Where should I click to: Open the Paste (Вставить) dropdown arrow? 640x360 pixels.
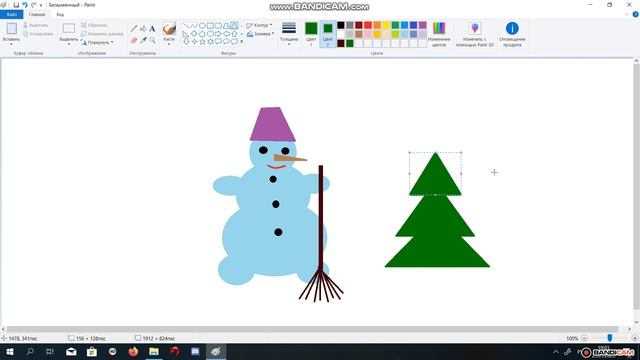[x=11, y=44]
